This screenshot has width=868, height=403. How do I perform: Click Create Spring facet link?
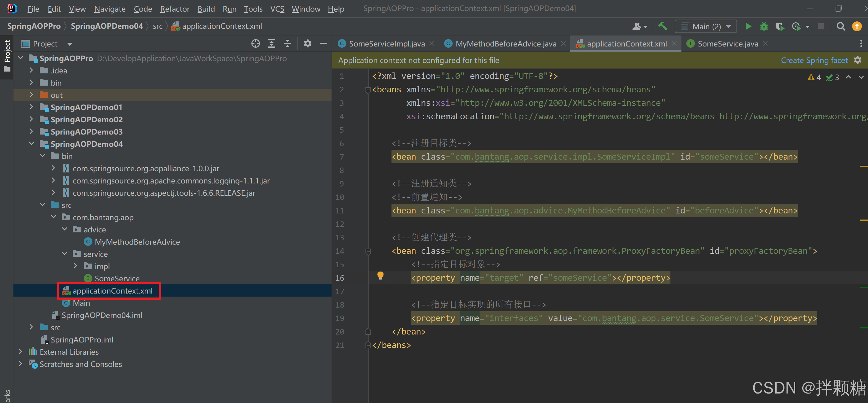814,60
